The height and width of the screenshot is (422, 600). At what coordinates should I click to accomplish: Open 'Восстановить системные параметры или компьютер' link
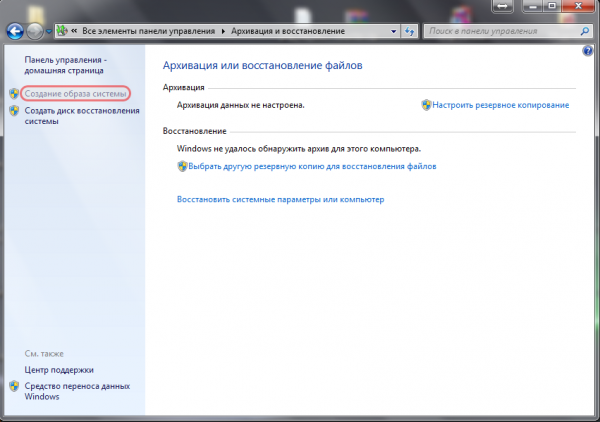point(280,200)
